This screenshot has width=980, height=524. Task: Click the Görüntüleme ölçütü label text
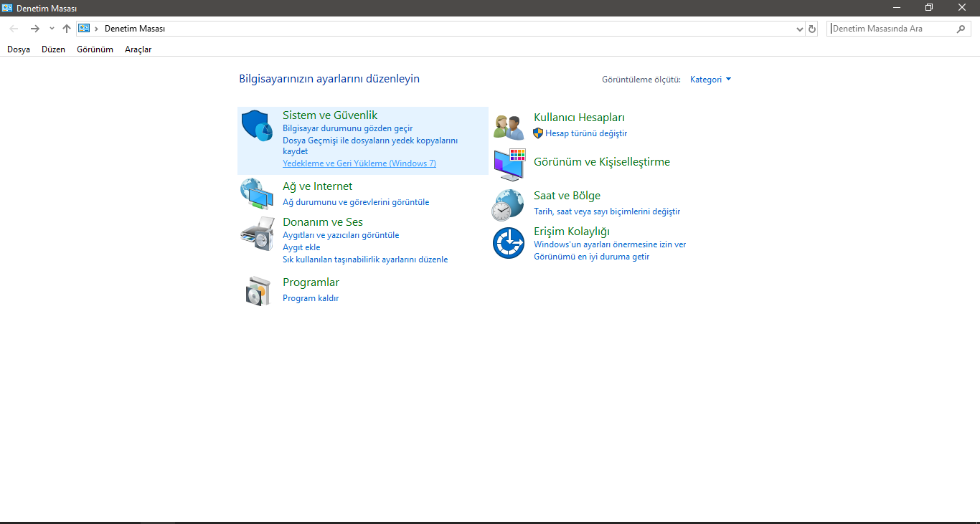point(641,80)
